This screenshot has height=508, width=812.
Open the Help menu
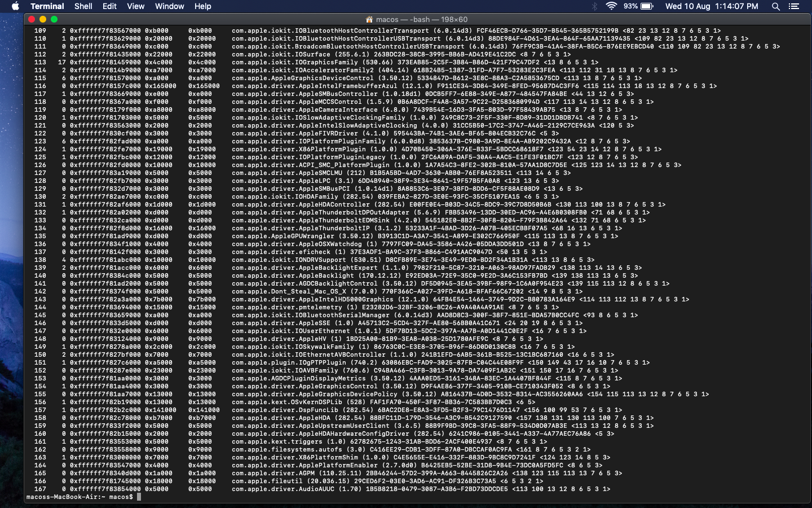click(x=202, y=6)
